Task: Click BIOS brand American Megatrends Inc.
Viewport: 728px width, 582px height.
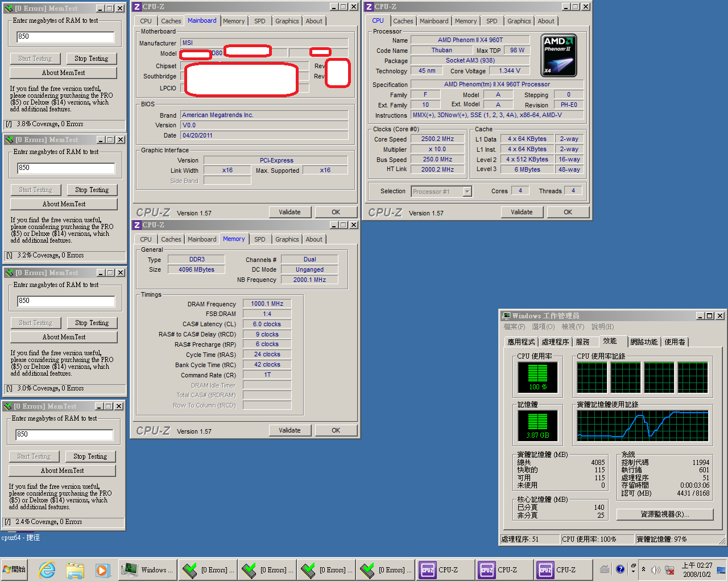Action: (x=264, y=115)
